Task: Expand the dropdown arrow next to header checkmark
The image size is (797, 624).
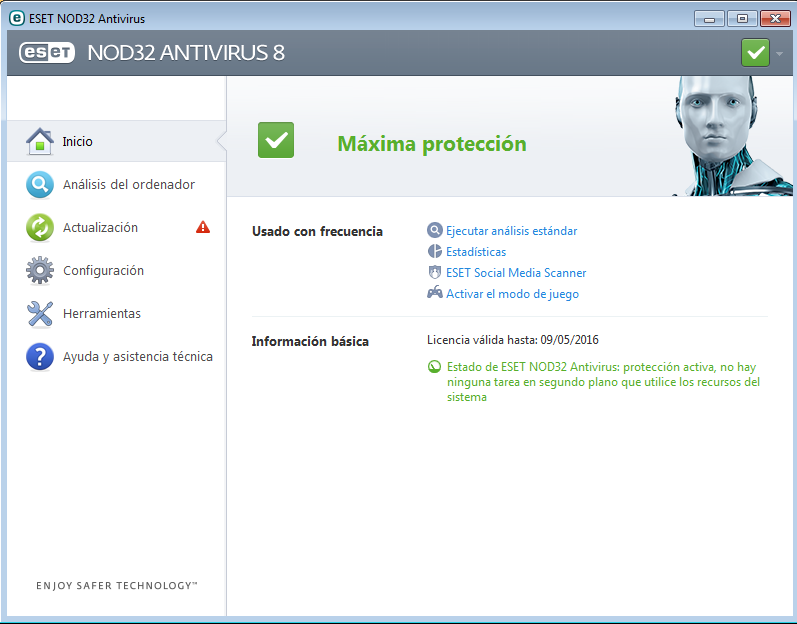Action: [x=779, y=53]
